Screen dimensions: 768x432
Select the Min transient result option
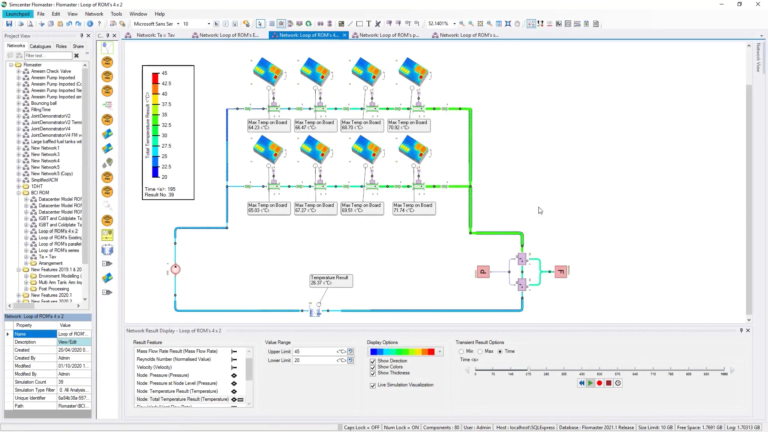coord(461,352)
